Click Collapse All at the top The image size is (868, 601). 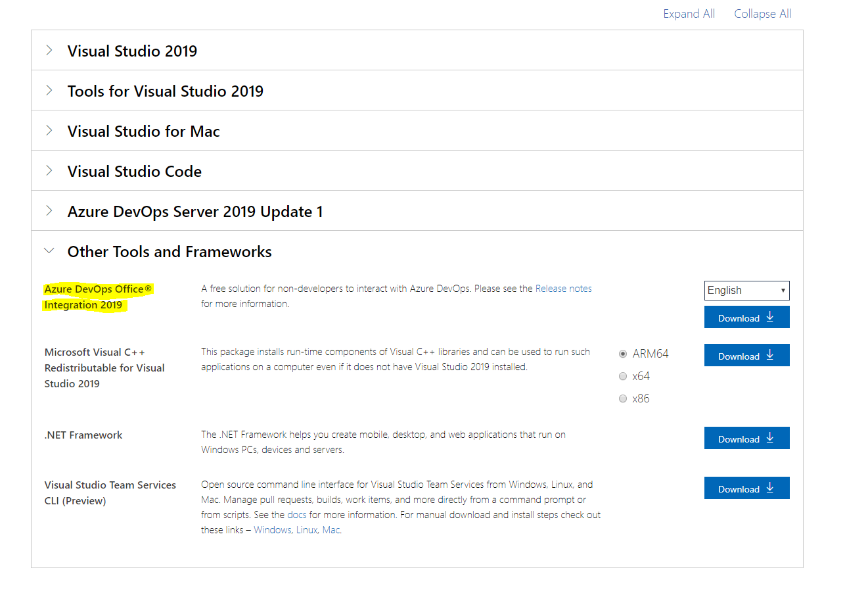pos(762,13)
